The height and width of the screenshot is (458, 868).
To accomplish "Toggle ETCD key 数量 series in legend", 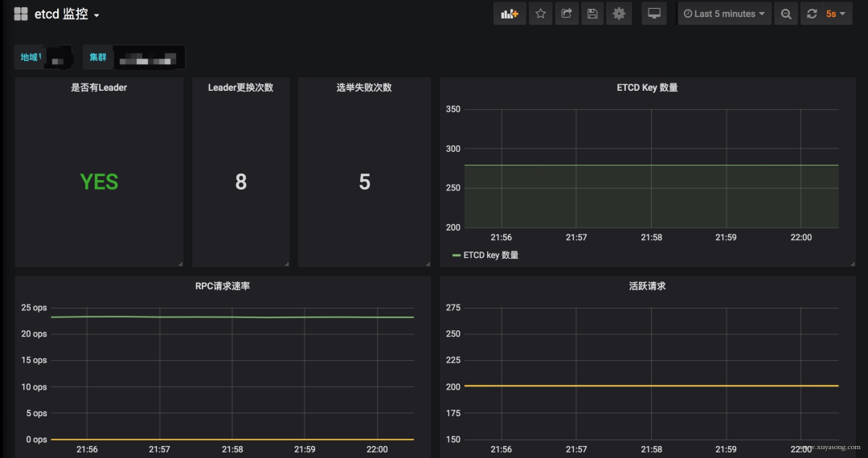I will (490, 256).
